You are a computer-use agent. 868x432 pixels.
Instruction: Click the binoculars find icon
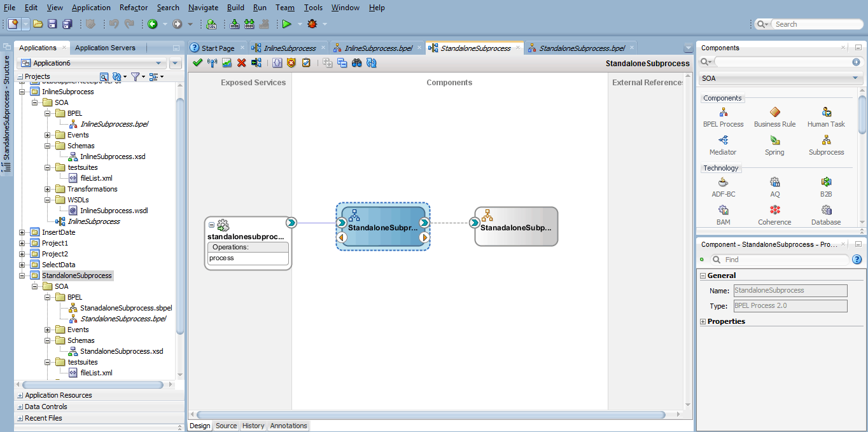point(357,62)
